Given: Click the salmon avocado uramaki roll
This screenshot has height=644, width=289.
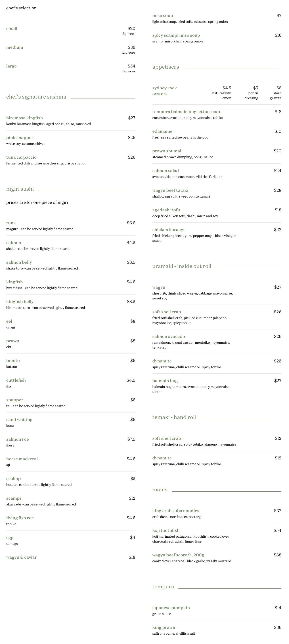Looking at the screenshot, I should [168, 337].
